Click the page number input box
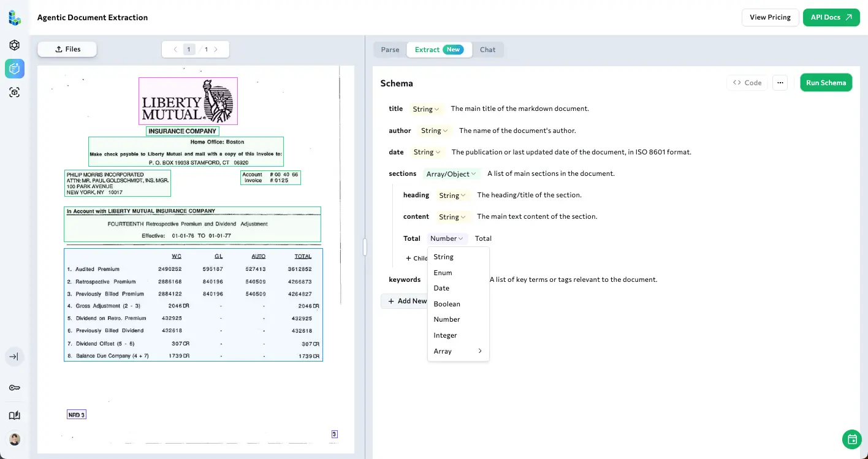 pos(189,50)
